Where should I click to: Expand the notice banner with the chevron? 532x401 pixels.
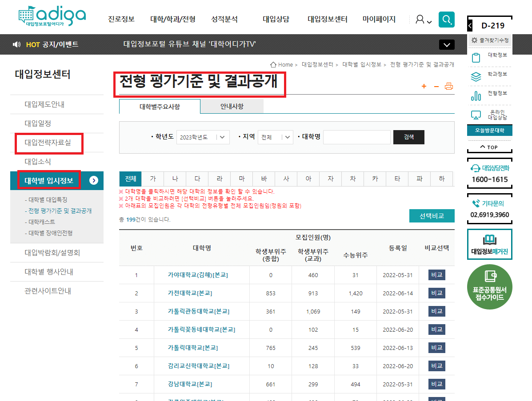click(x=447, y=44)
